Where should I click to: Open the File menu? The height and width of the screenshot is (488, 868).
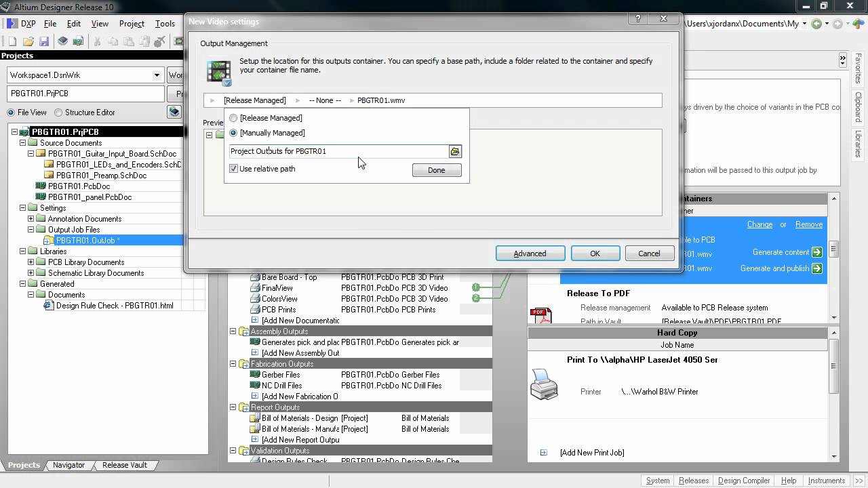[50, 24]
